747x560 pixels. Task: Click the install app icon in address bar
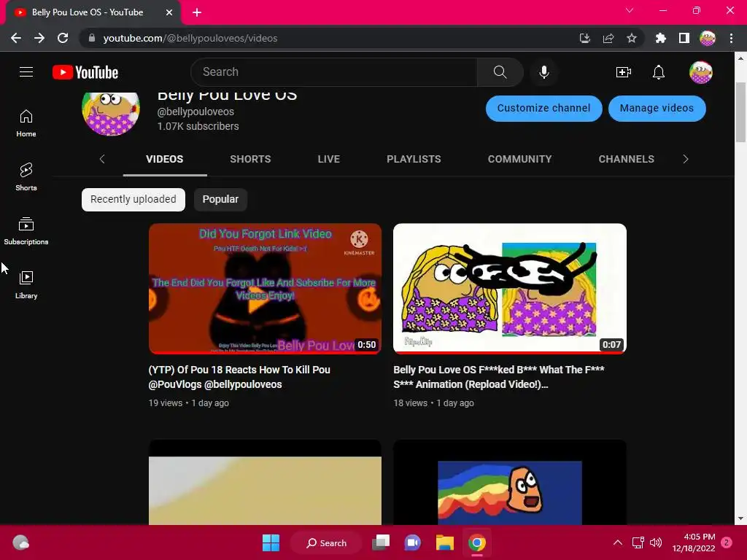584,38
